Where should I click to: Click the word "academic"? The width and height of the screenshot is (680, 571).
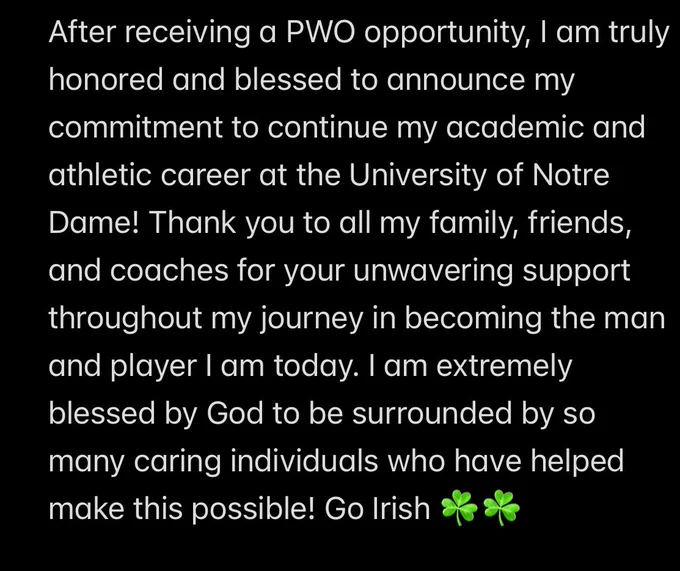pos(514,127)
